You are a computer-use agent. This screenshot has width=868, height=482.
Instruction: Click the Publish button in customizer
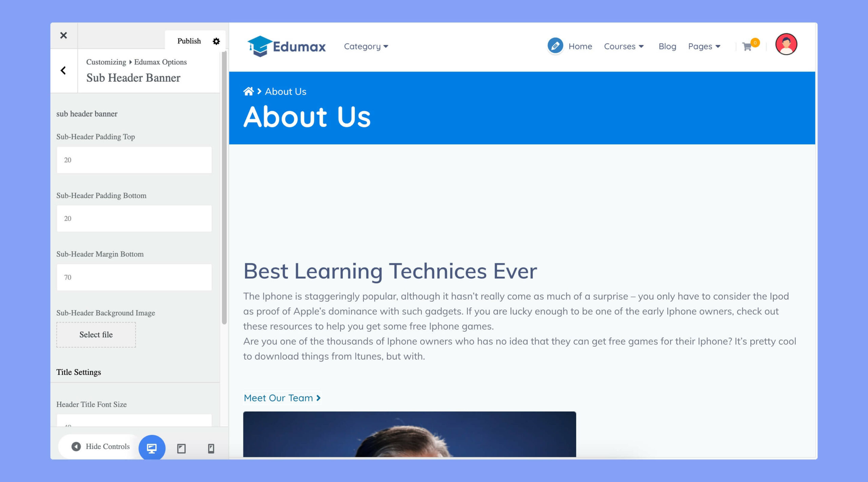click(x=189, y=40)
